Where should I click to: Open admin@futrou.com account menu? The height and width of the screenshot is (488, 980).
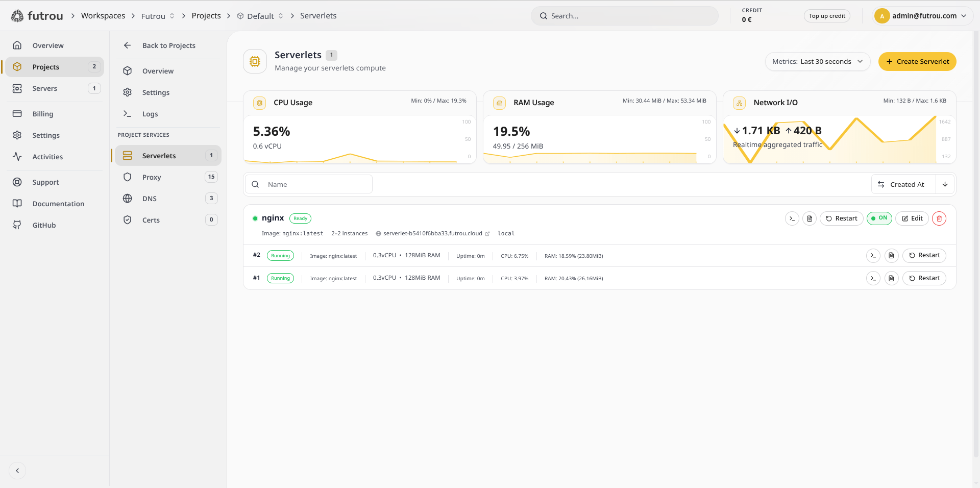click(923, 16)
